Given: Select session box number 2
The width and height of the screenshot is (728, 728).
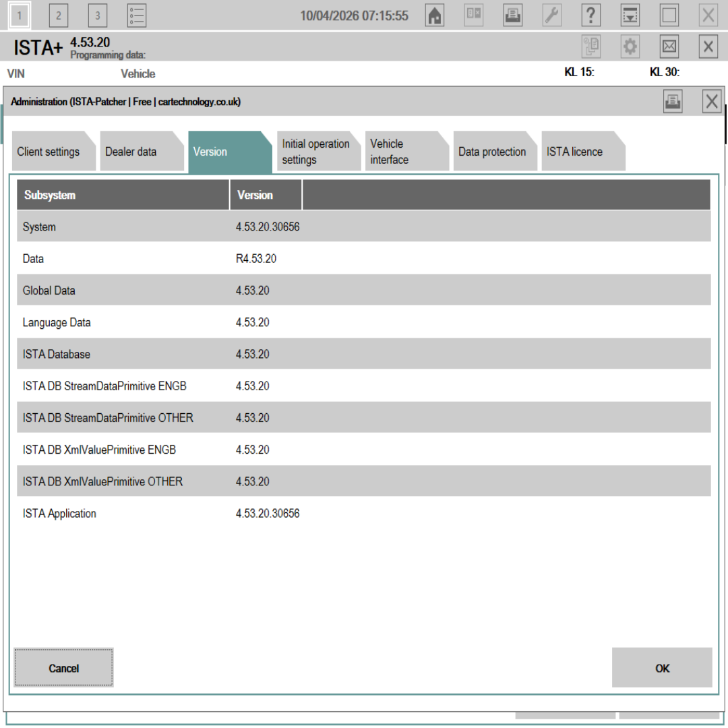Looking at the screenshot, I should tap(59, 16).
